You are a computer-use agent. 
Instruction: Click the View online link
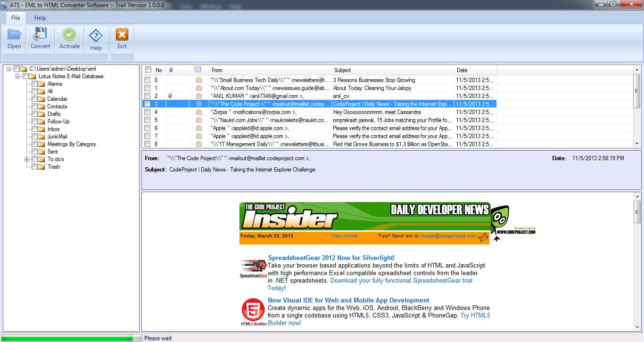(x=344, y=236)
